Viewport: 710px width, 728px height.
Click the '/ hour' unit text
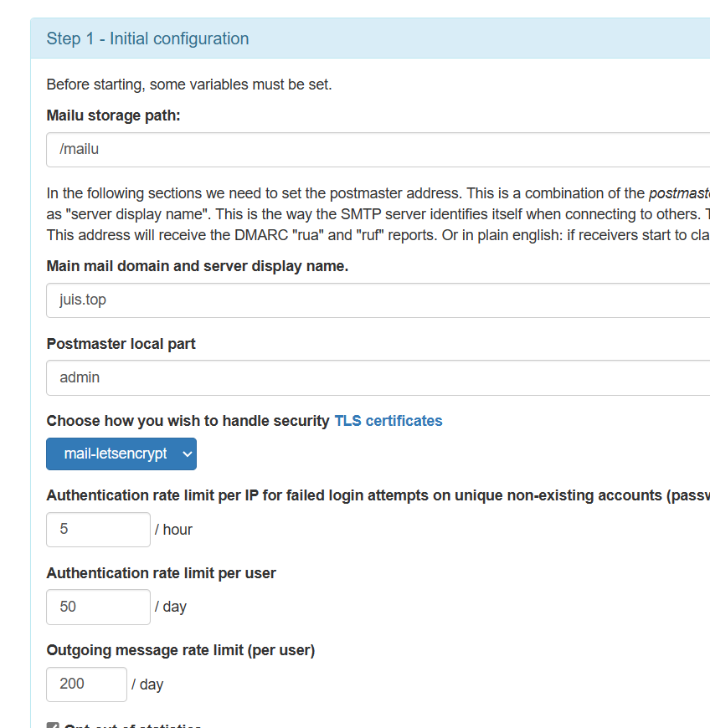coord(173,530)
